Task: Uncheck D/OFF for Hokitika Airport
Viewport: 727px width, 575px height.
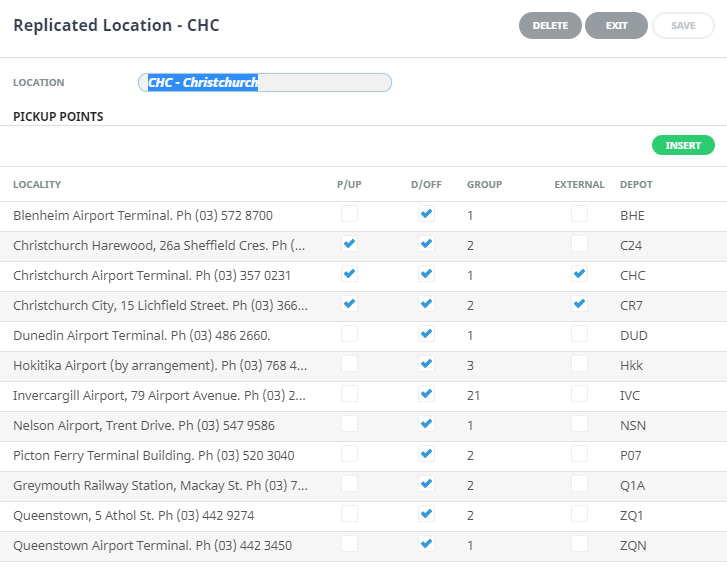Action: 427,364
